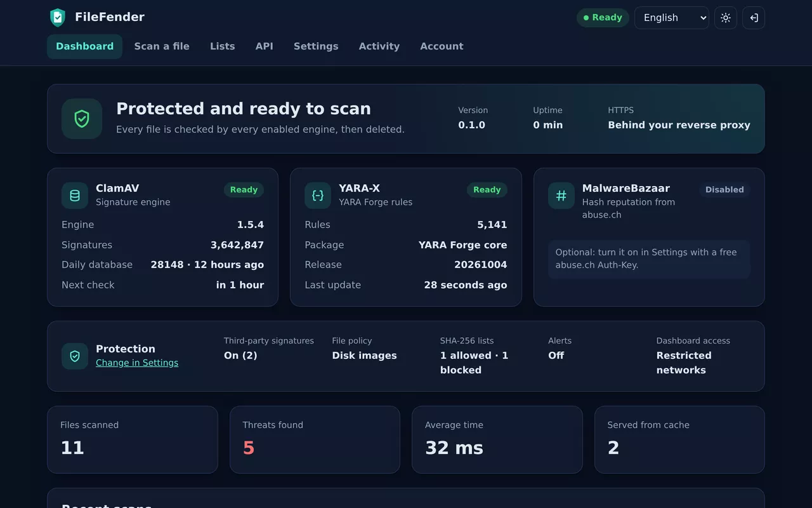
Task: Click the Served from cache count 2
Action: (613, 448)
